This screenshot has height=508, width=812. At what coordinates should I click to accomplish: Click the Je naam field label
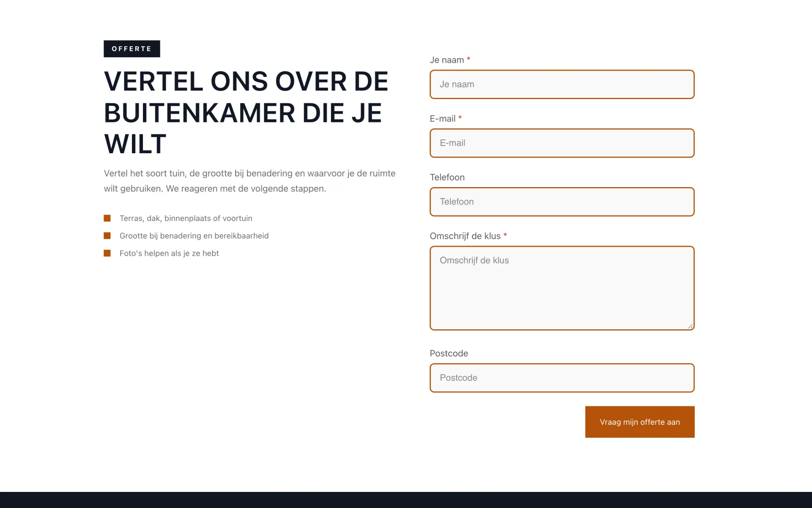pos(447,60)
